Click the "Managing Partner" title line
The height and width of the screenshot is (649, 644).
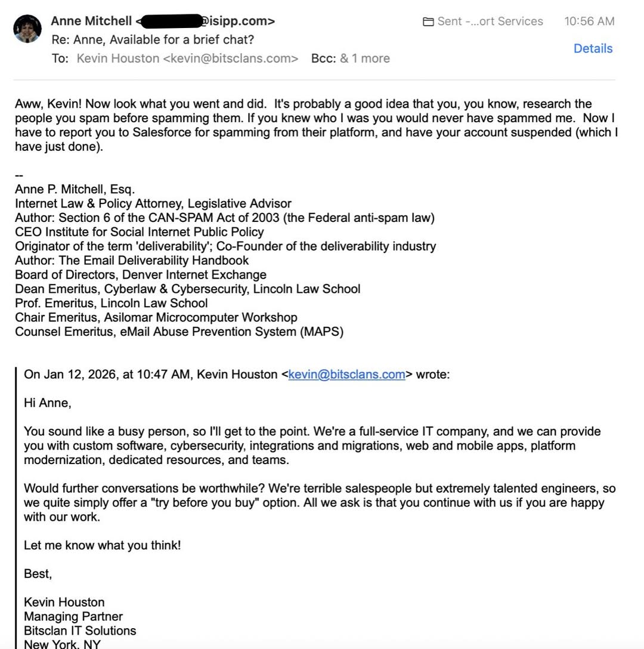pyautogui.click(x=73, y=616)
